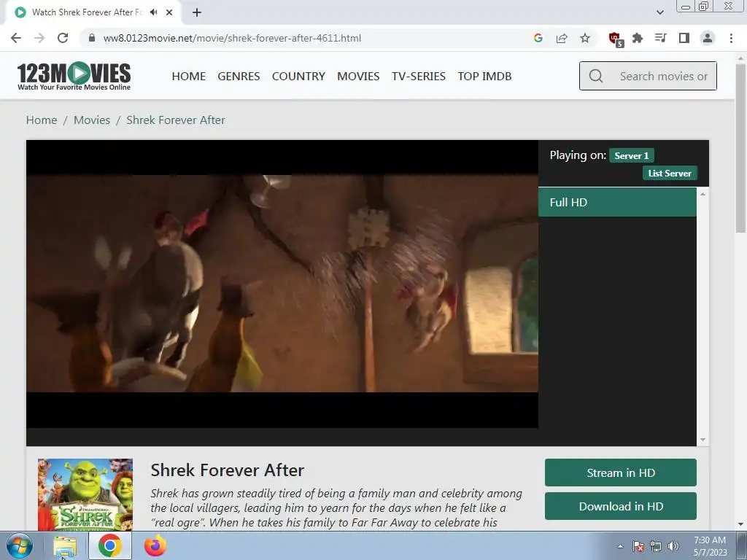This screenshot has height=560, width=747.
Task: Click the padlock site info icon
Action: point(92,38)
